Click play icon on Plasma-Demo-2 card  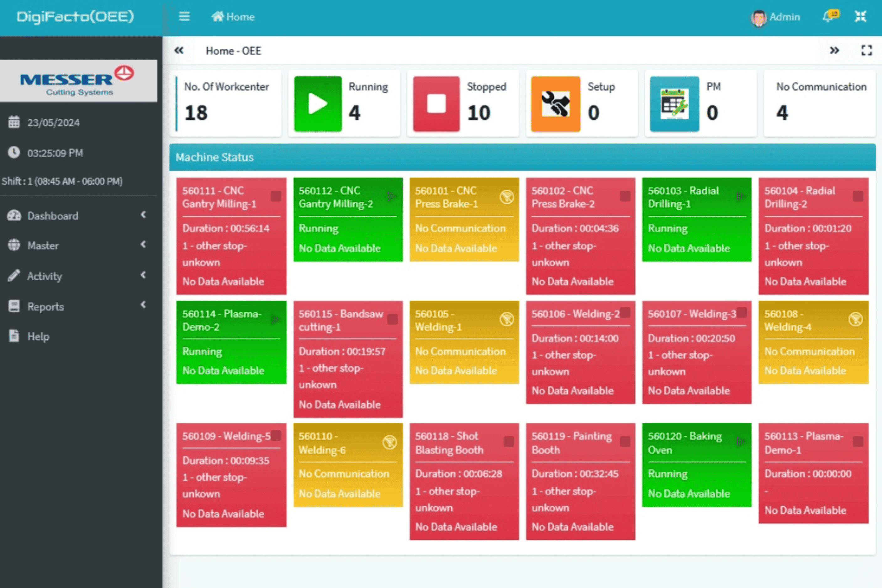276,320
